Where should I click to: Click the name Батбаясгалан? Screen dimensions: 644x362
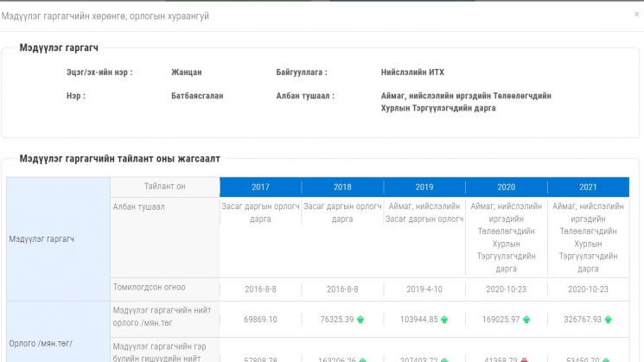197,96
